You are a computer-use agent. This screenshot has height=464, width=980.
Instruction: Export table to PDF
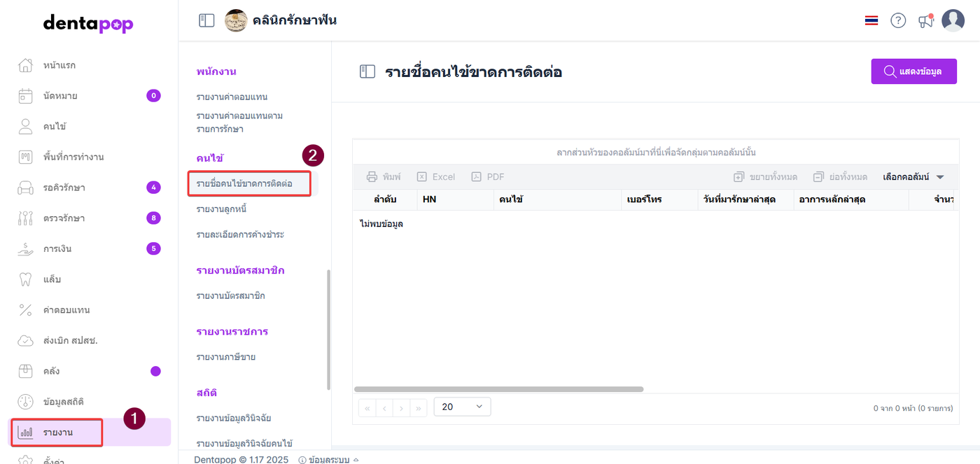pyautogui.click(x=488, y=177)
